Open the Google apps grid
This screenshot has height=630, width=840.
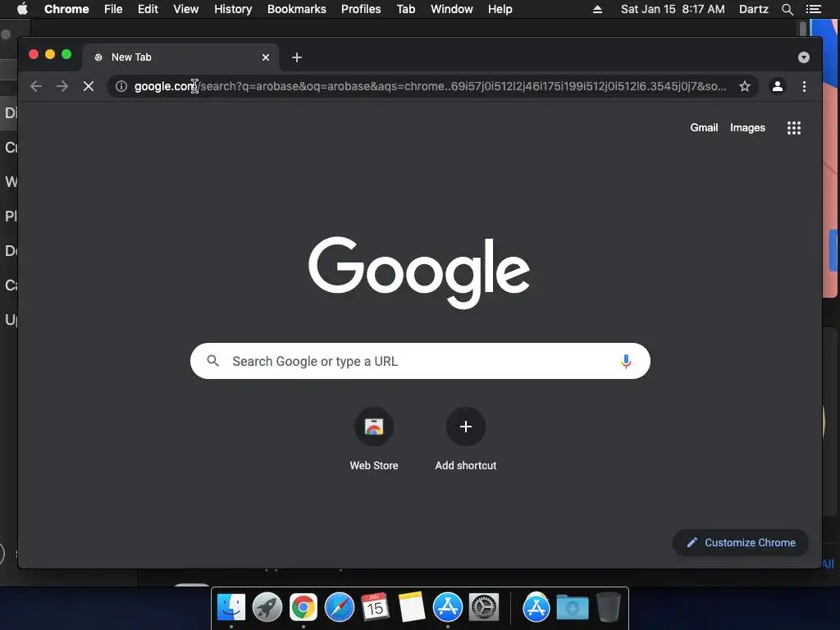point(794,128)
